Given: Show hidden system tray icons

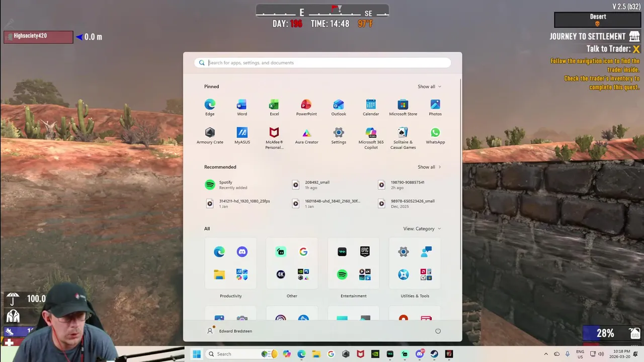Looking at the screenshot, I should click(546, 354).
